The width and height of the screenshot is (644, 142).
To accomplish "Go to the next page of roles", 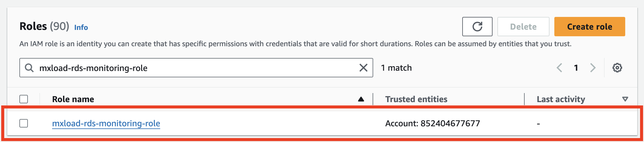I will pyautogui.click(x=593, y=68).
